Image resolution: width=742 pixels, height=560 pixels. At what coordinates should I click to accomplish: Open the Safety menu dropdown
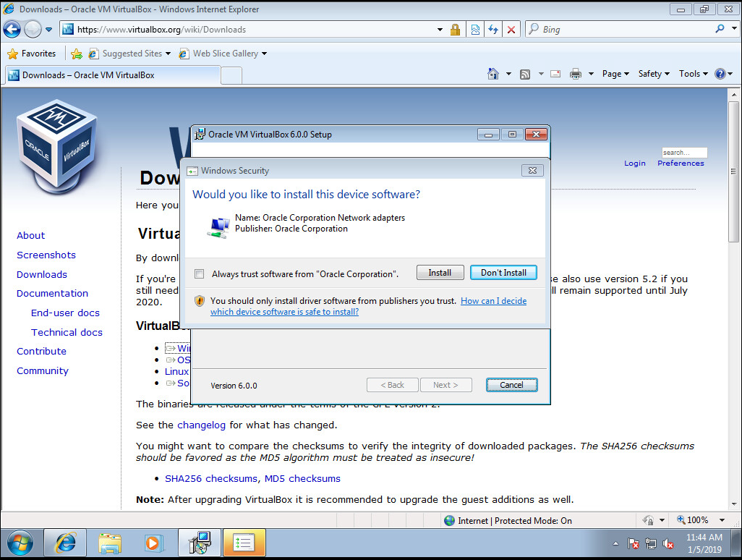click(654, 74)
